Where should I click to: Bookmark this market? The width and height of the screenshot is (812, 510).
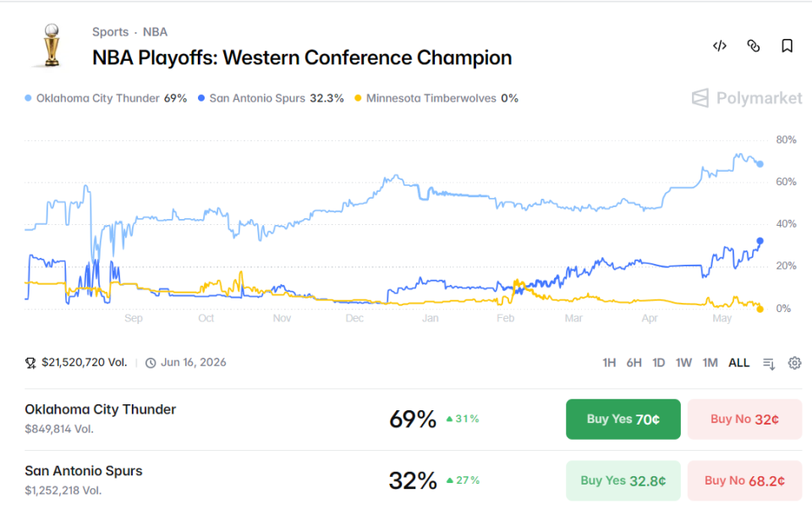787,46
